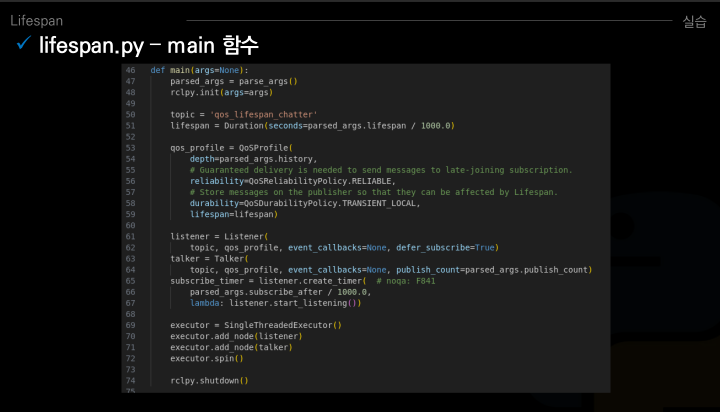Click 'executor = SingleThreadedExecutor()'

pos(256,325)
